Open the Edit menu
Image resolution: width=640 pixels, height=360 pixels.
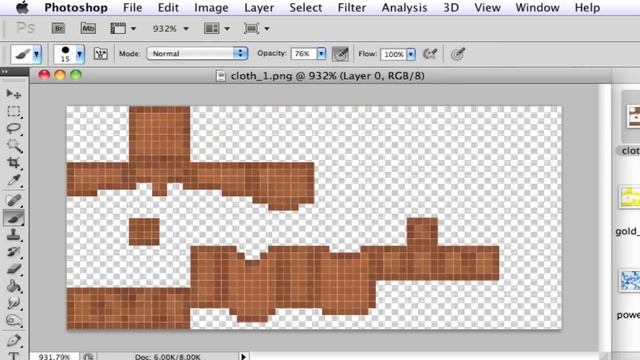point(168,8)
